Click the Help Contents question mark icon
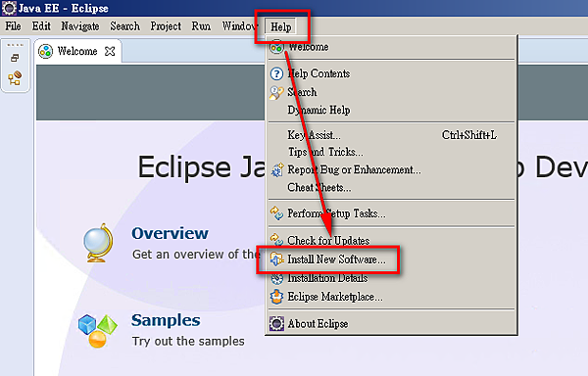 click(276, 73)
